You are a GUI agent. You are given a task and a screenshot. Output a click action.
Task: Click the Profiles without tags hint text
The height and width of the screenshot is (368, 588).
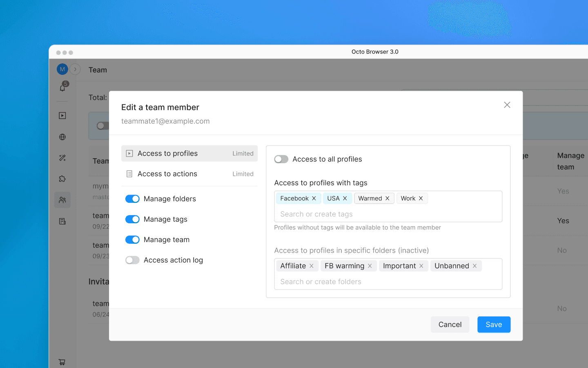coord(358,227)
